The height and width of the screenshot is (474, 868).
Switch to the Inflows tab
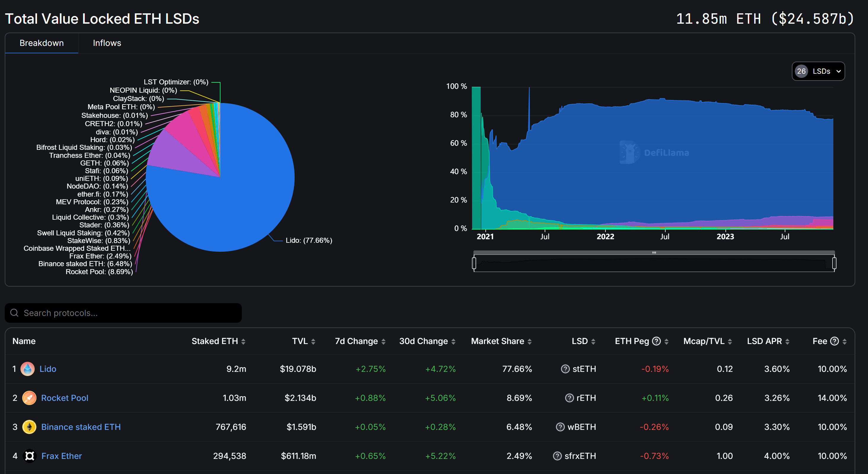coord(107,43)
